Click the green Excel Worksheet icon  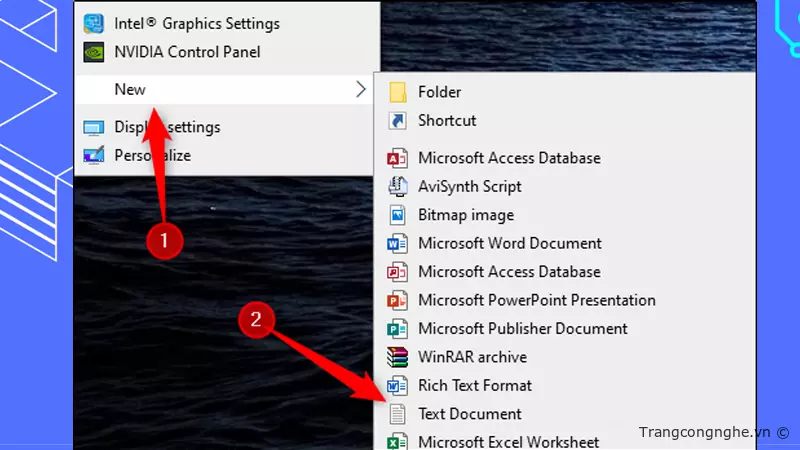(398, 441)
